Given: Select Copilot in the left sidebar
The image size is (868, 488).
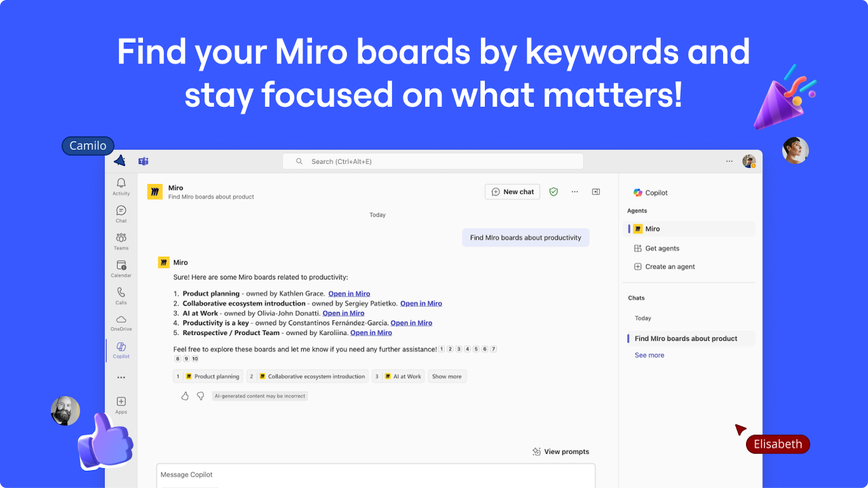Looking at the screenshot, I should tap(121, 349).
